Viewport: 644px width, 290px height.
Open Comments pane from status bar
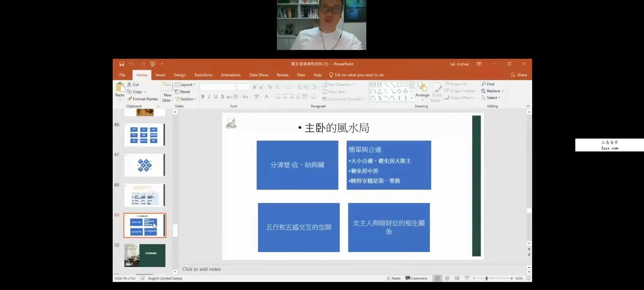point(416,278)
